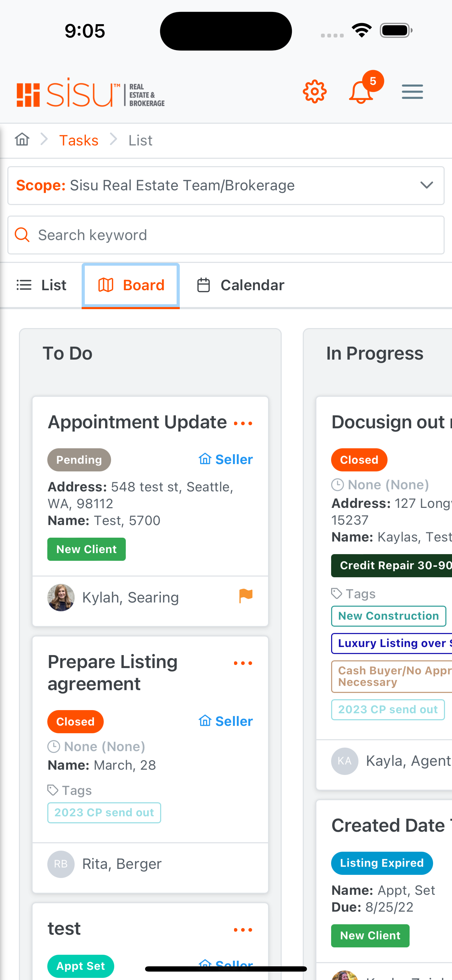
Task: Open Docusign out task card title
Action: (x=391, y=422)
